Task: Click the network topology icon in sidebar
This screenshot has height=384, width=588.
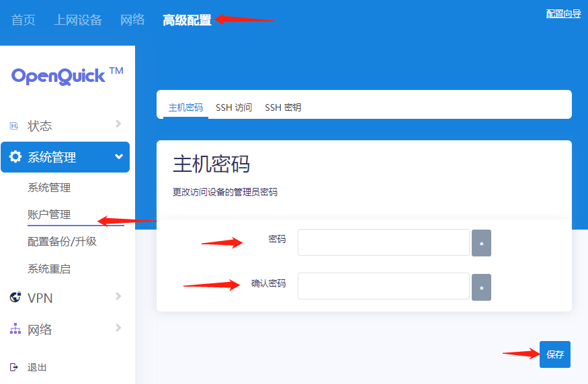Action: 15,330
